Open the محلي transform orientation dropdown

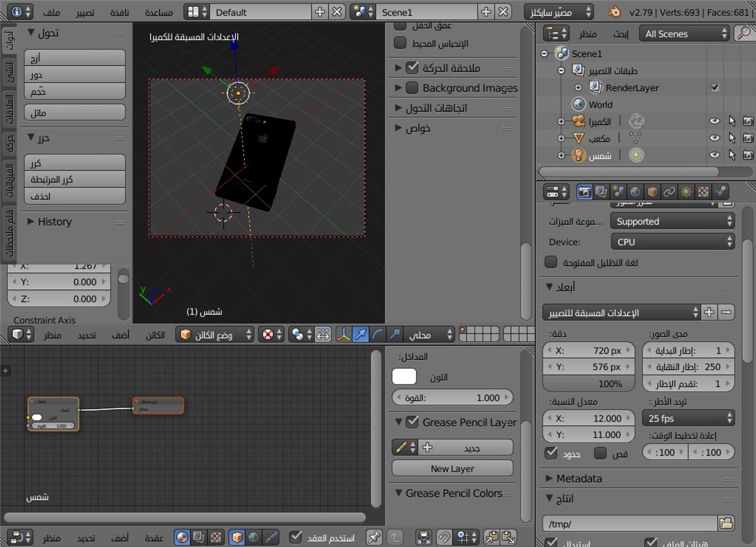point(430,334)
